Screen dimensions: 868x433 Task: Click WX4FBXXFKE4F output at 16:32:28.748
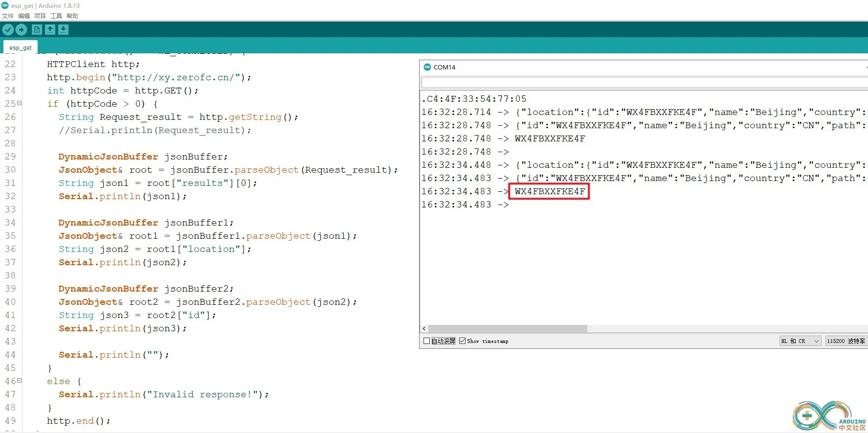click(550, 138)
